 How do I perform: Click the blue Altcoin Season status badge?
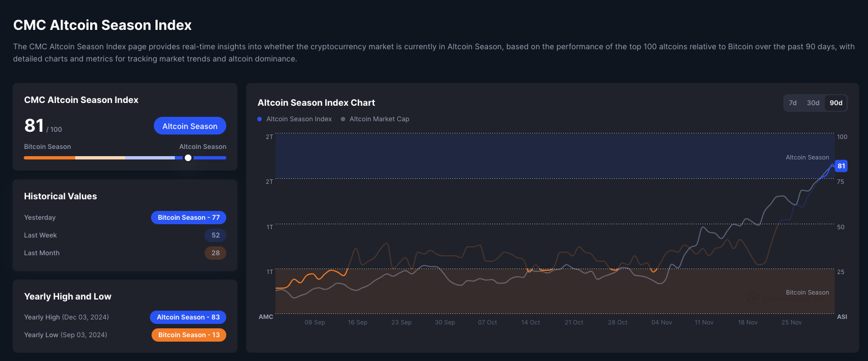[x=190, y=126]
